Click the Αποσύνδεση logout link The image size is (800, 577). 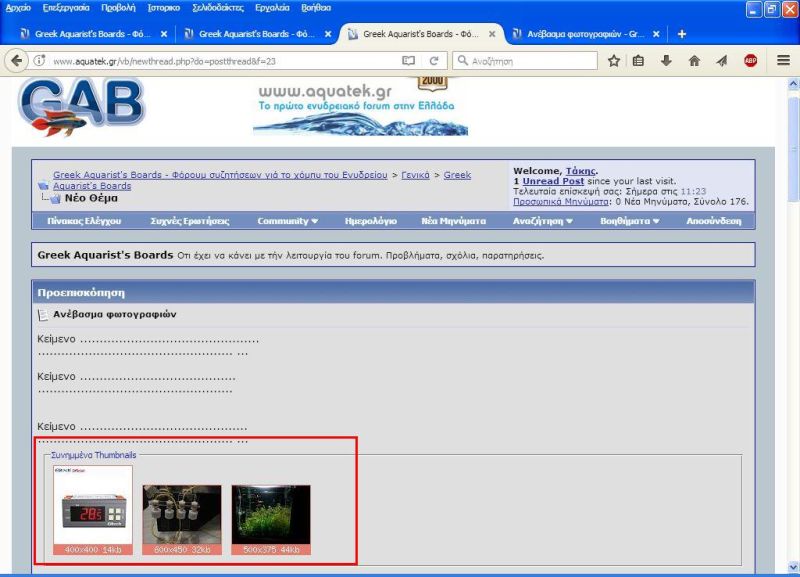pos(714,220)
